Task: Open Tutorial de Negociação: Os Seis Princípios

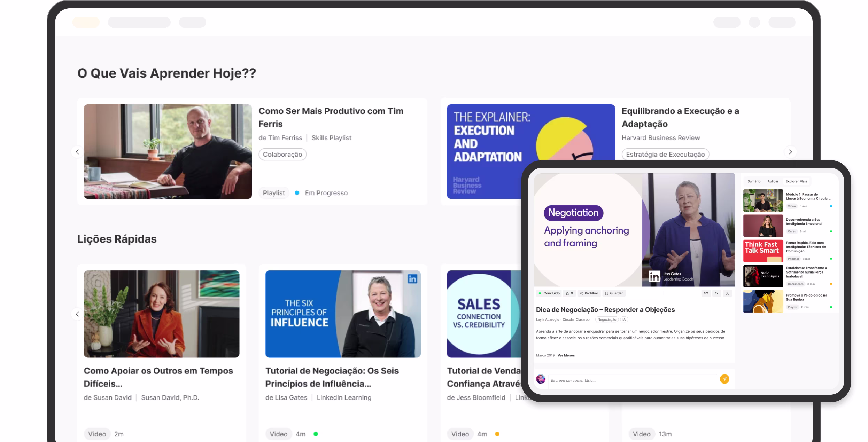Action: point(332,377)
